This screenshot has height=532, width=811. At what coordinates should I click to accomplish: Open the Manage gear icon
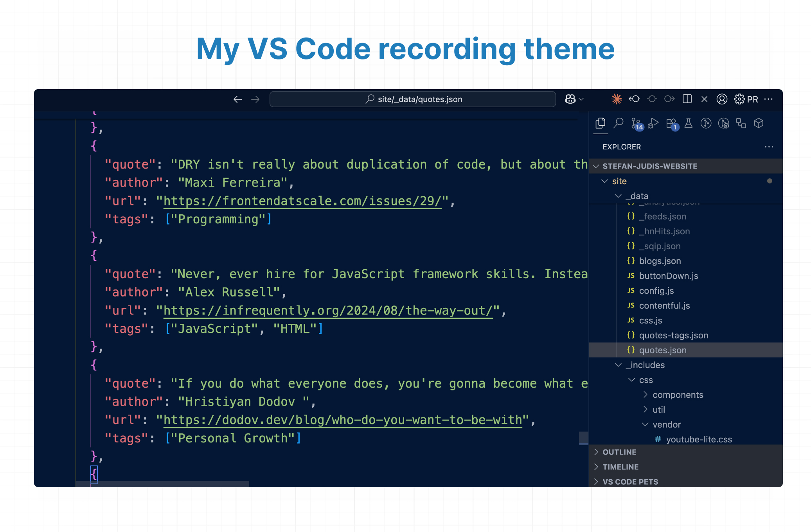click(x=739, y=99)
